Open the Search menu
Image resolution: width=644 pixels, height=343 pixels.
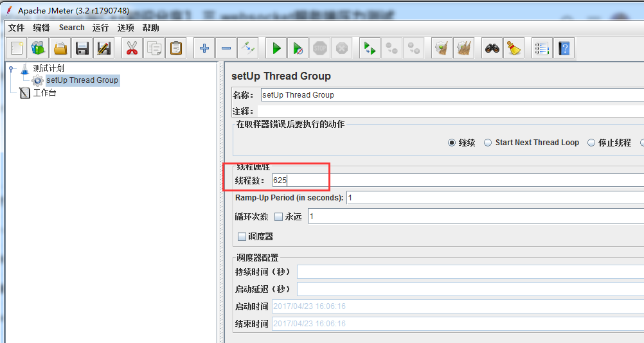72,28
